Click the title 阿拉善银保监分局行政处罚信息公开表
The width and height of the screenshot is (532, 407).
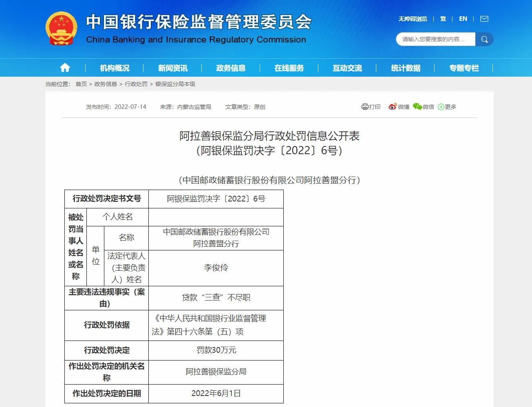point(269,136)
